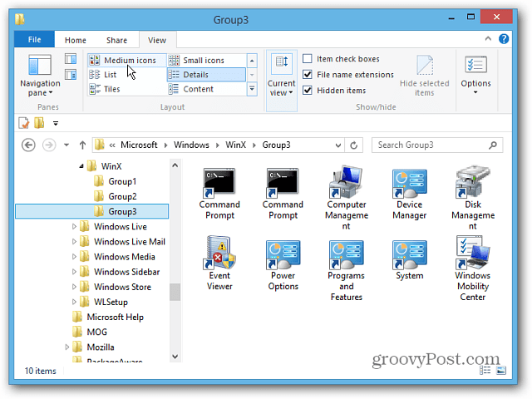Enable Item check boxes
This screenshot has height=399, width=532.
(308, 59)
